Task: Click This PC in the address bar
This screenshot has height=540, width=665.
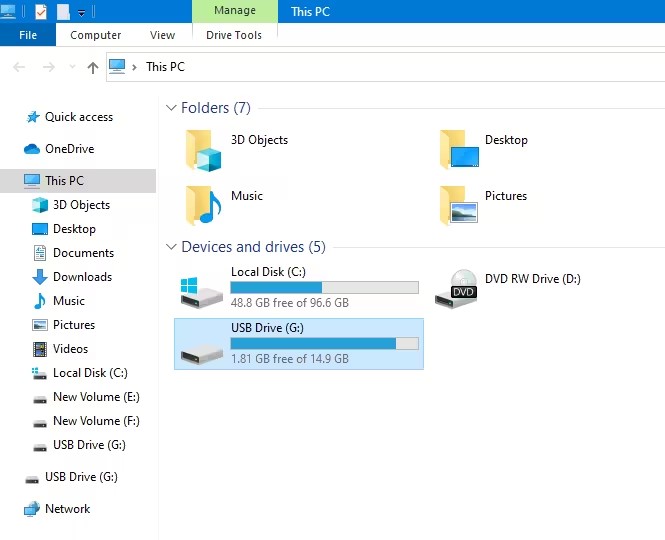Action: (x=165, y=67)
